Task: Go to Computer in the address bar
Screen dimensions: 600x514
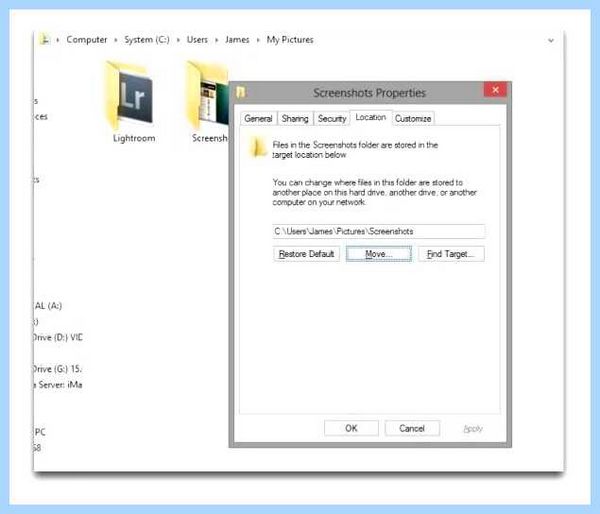Action: point(87,40)
